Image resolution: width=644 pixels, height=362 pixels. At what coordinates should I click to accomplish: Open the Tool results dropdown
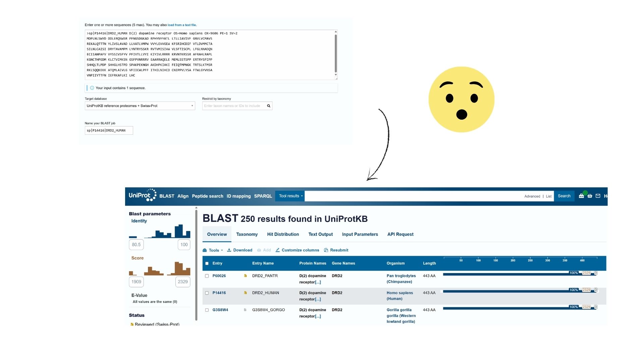coord(290,196)
